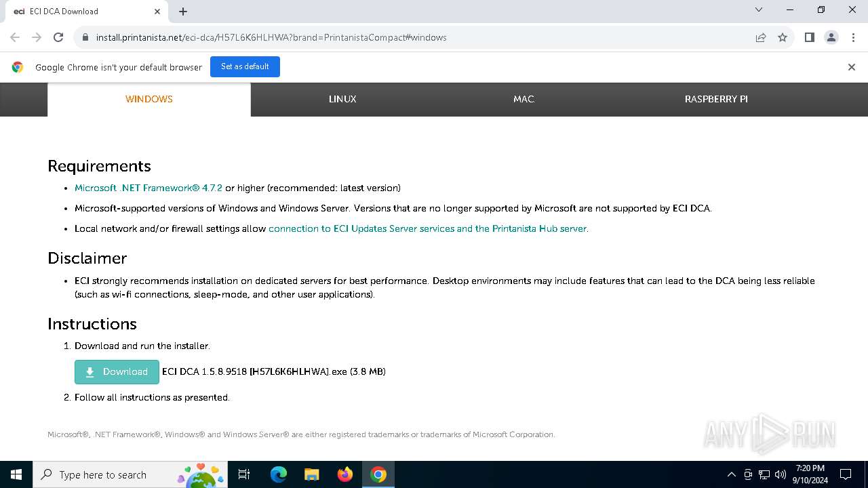868x488 pixels.
Task: Click "Follow all instructions as presented" text
Action: (x=152, y=397)
